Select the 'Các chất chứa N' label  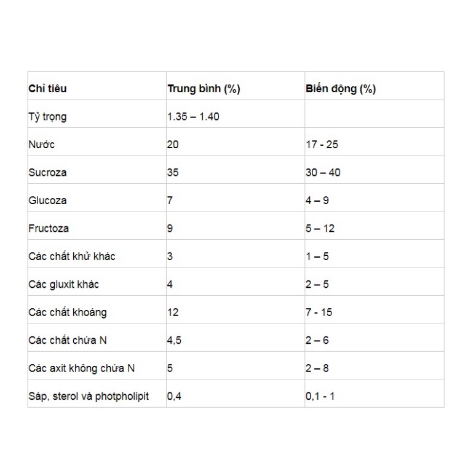point(68,340)
